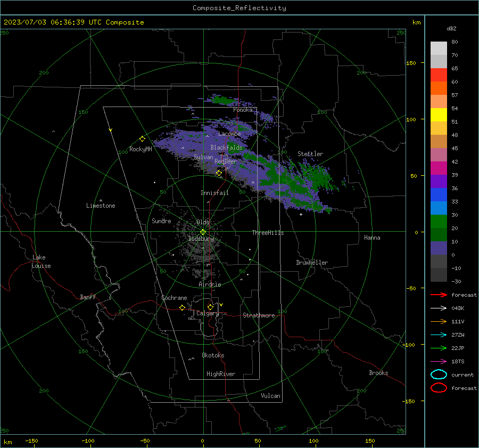
Task: Select the 10 dBZ slate purple swatch
Action: click(439, 248)
